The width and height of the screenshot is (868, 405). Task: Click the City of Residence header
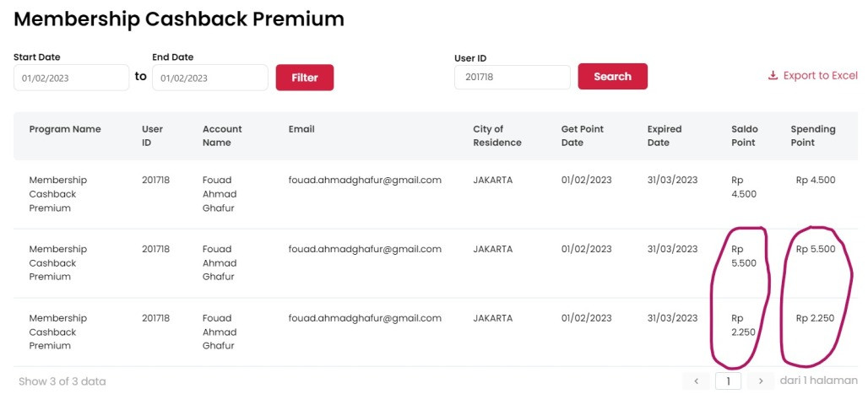tap(496, 136)
